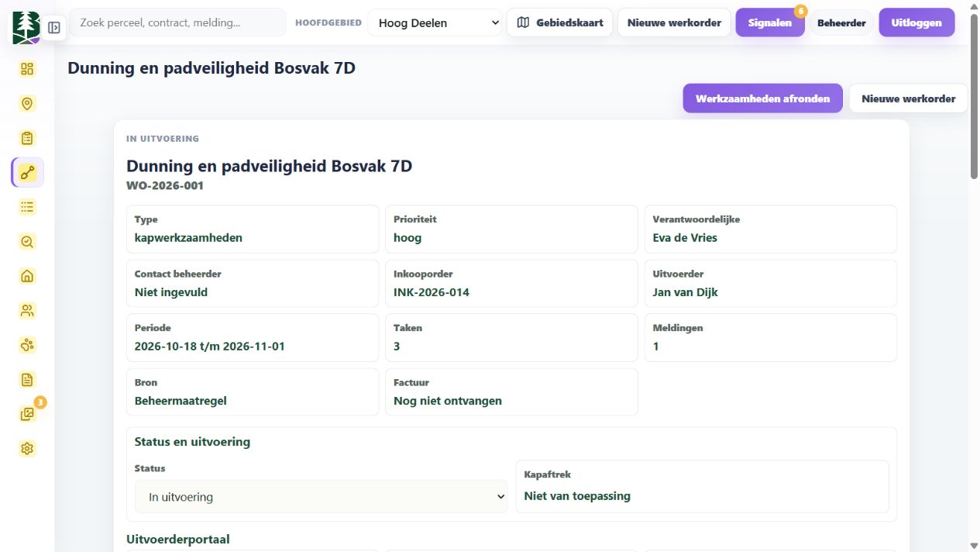Click the Beheerder role button

[841, 22]
